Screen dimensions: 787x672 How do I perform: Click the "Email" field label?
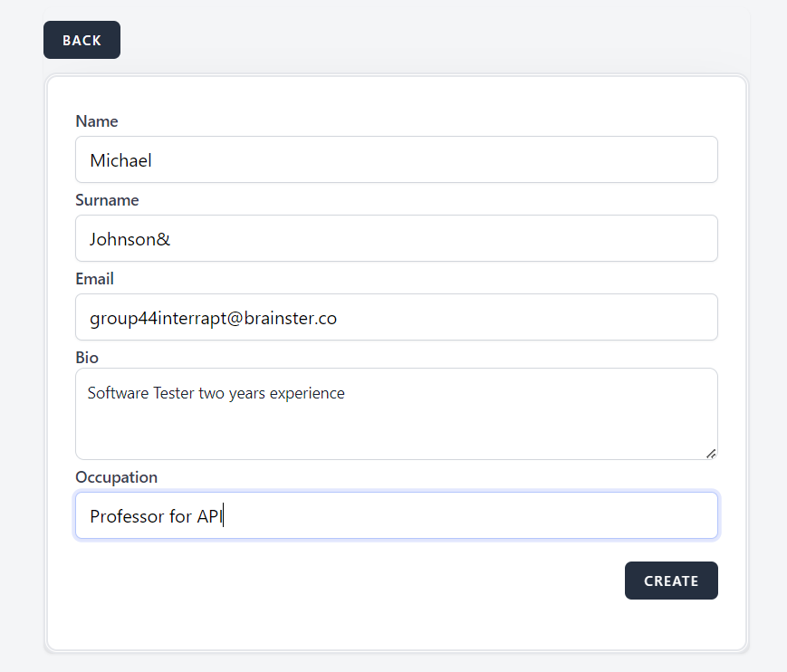tap(94, 279)
